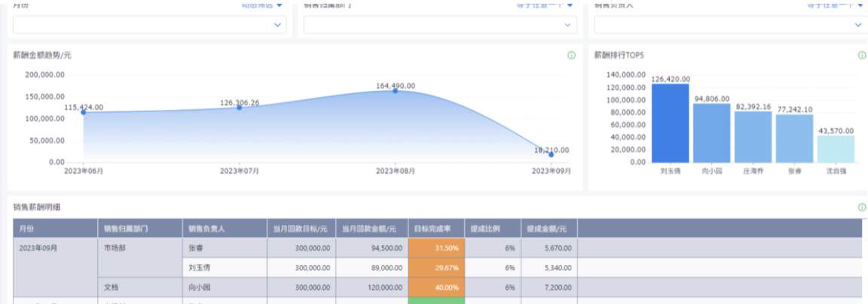Click the 当月回款金额/元 column header
The height and width of the screenshot is (304, 868).
click(372, 228)
